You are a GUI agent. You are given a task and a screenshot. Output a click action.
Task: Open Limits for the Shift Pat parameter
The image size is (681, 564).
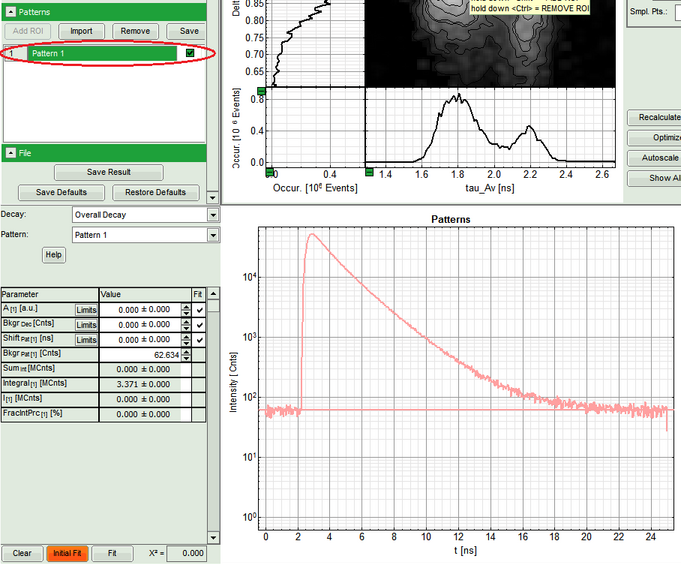[86, 340]
